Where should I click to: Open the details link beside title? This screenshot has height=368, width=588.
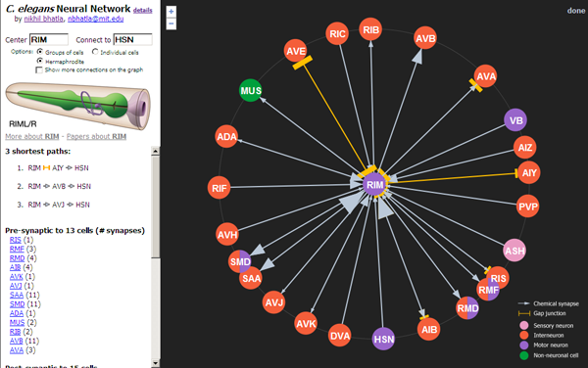pyautogui.click(x=142, y=11)
